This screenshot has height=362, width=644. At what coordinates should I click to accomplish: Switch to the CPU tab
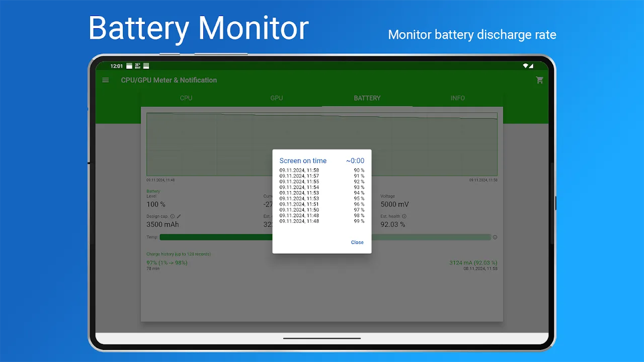pyautogui.click(x=186, y=98)
